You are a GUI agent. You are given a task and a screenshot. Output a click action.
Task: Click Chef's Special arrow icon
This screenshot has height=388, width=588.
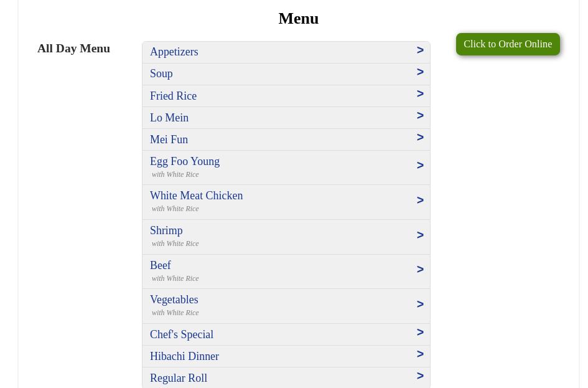coord(420,332)
